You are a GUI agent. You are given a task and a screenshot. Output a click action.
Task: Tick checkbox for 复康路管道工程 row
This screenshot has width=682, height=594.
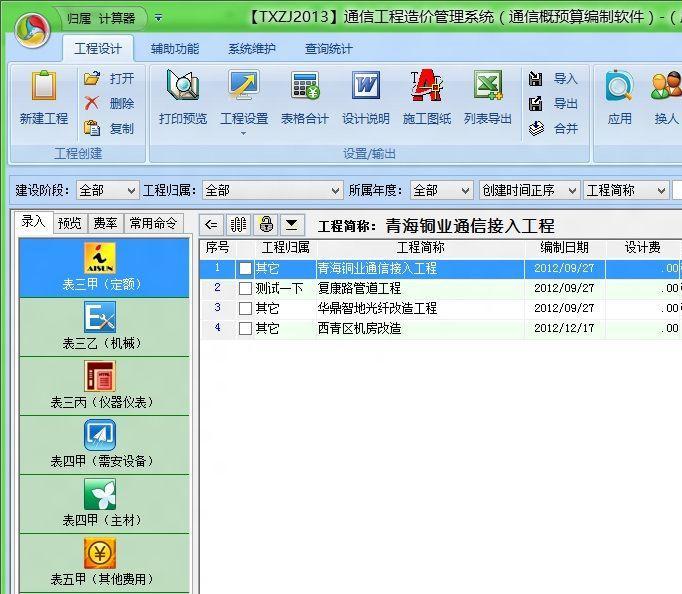(245, 288)
